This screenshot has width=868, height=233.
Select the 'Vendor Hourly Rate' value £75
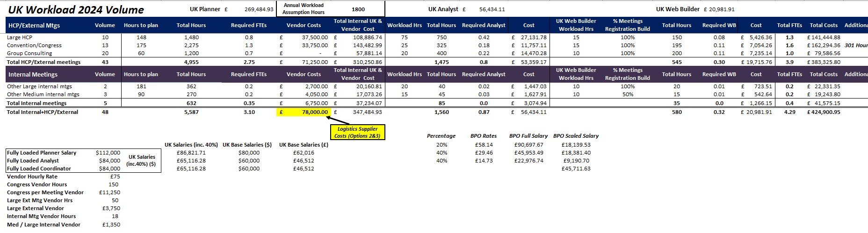115,177
